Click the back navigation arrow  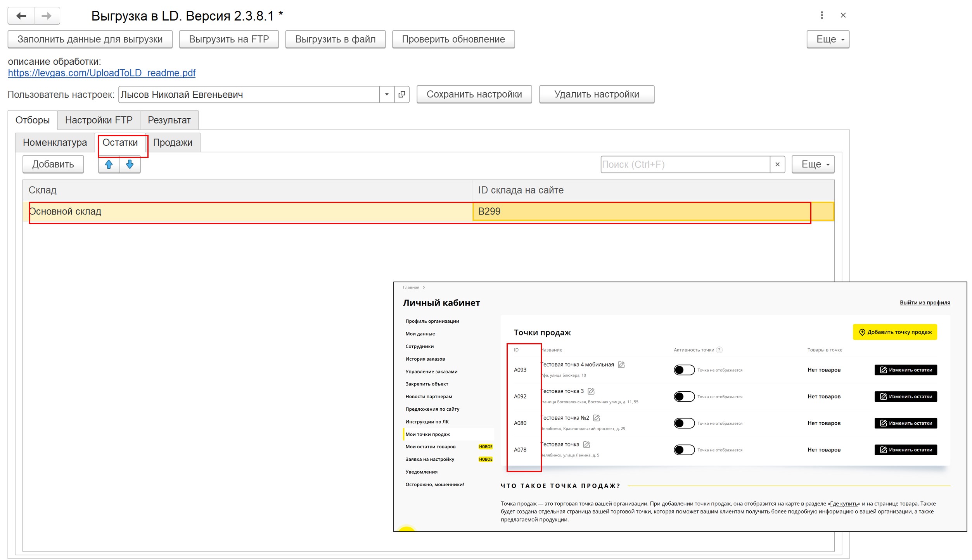point(21,16)
